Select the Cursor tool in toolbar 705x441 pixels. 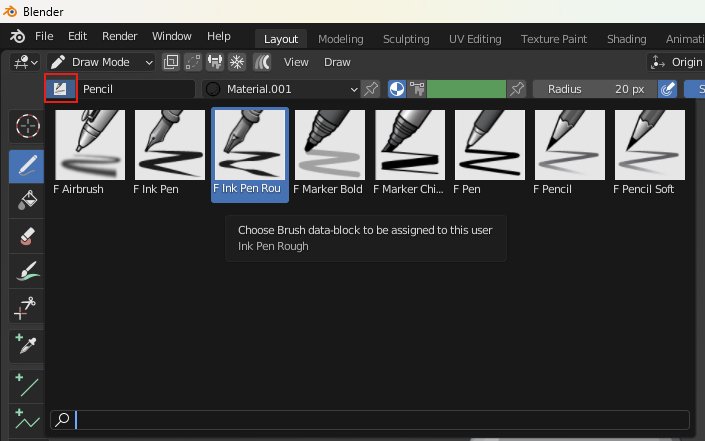pos(27,126)
